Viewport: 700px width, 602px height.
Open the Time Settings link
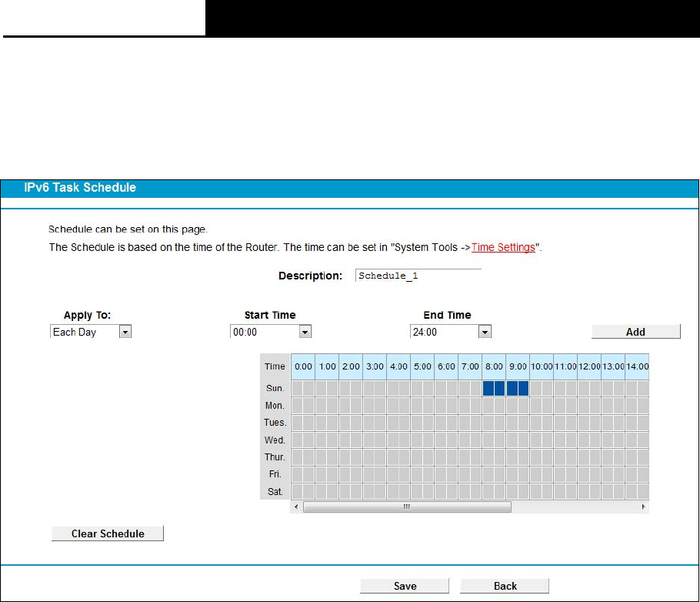(503, 247)
